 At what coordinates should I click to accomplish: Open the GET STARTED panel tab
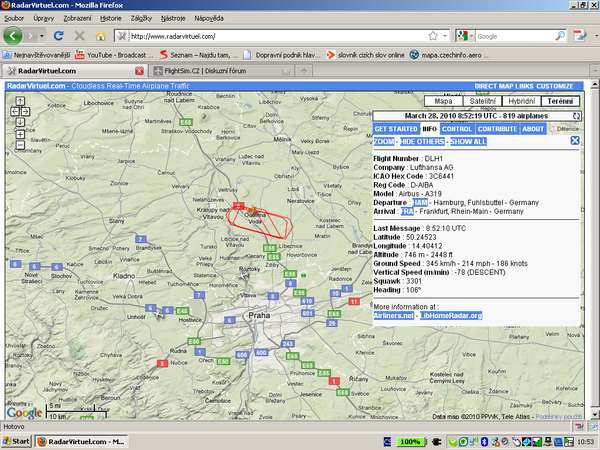(x=396, y=129)
